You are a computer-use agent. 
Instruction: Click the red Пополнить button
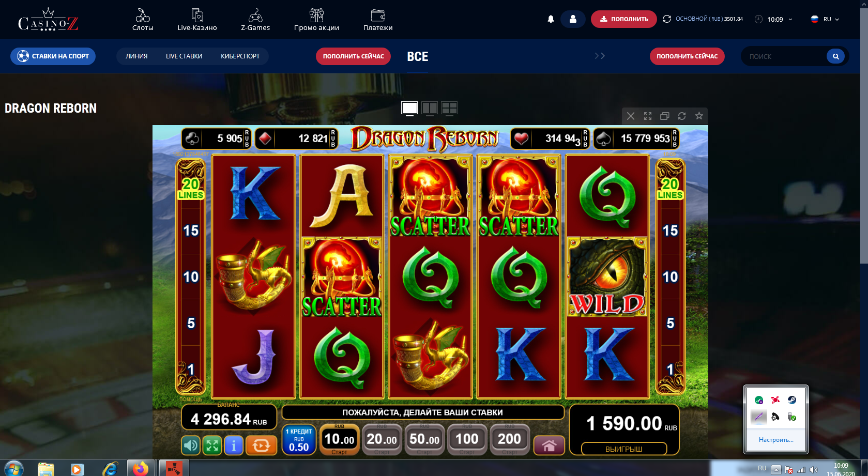tap(623, 19)
